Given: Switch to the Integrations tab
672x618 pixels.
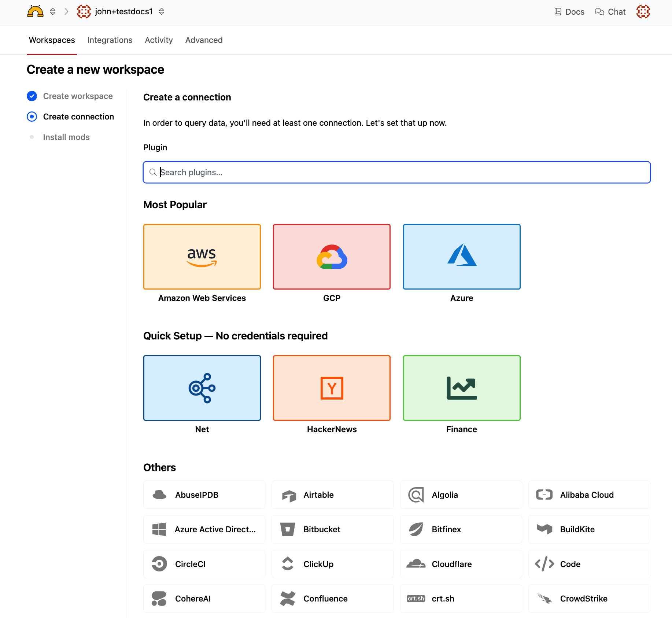Looking at the screenshot, I should tap(110, 40).
